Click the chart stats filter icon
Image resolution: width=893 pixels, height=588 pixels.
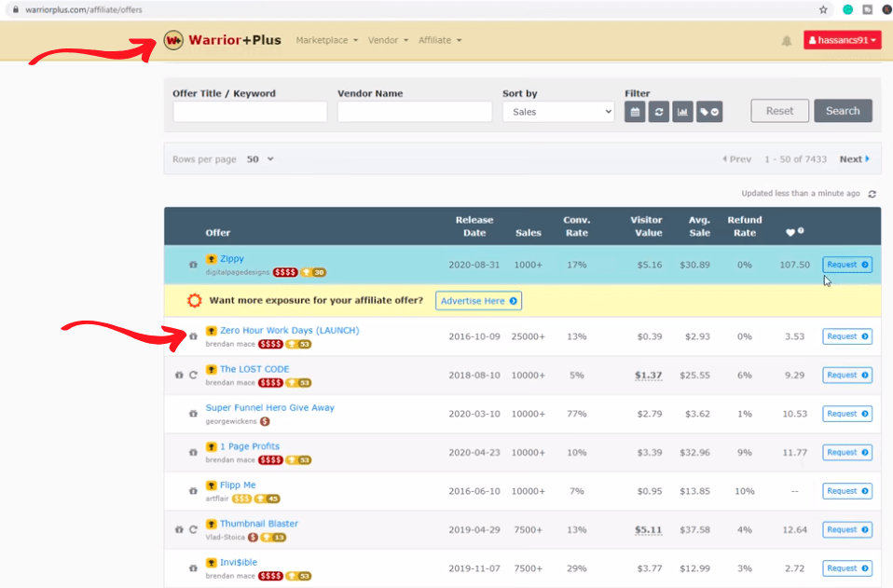pyautogui.click(x=683, y=112)
